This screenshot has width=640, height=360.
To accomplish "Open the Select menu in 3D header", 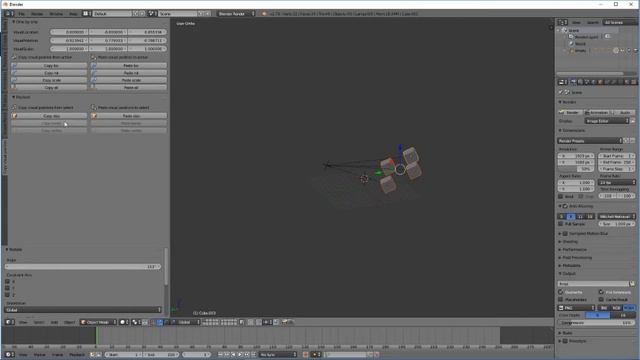I will click(39, 322).
